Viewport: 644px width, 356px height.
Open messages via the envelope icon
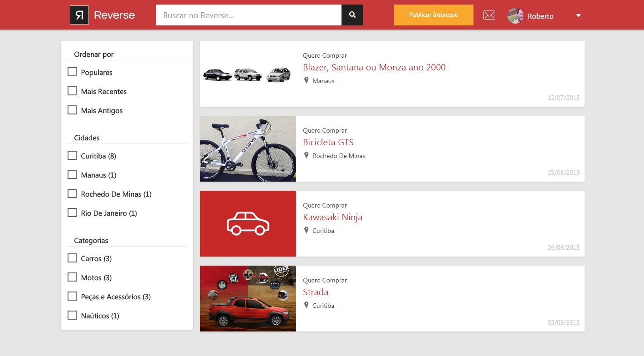point(489,15)
